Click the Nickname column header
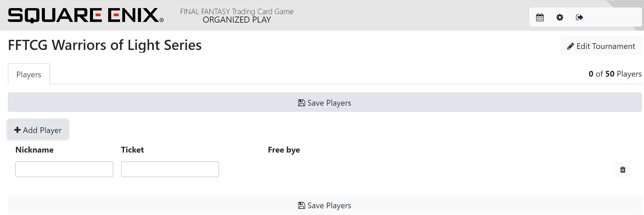The width and height of the screenshot is (644, 215). point(34,150)
